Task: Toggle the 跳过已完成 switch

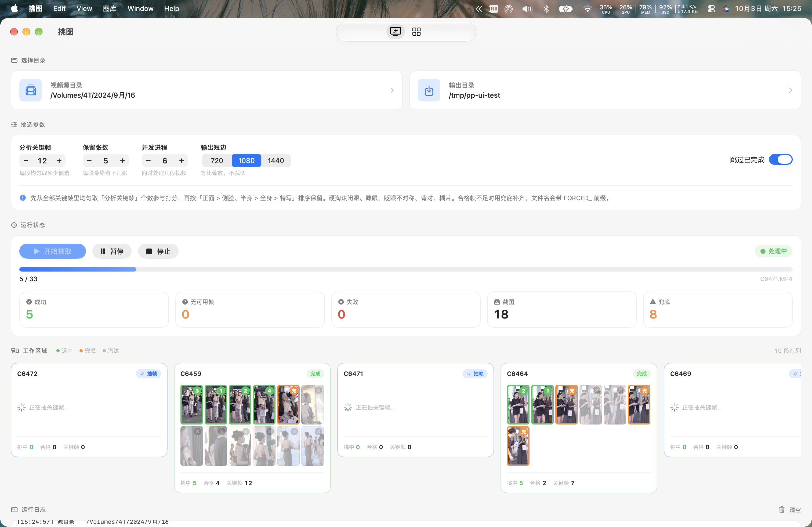Action: coord(781,160)
